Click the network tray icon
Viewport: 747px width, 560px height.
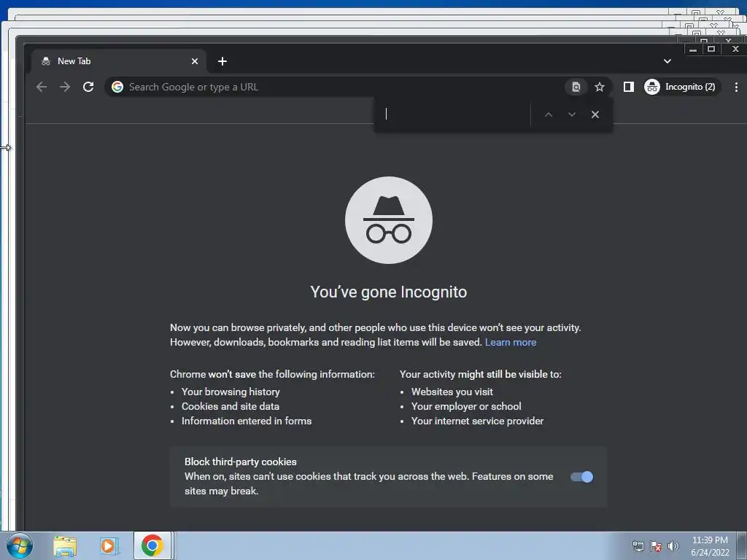click(x=638, y=546)
